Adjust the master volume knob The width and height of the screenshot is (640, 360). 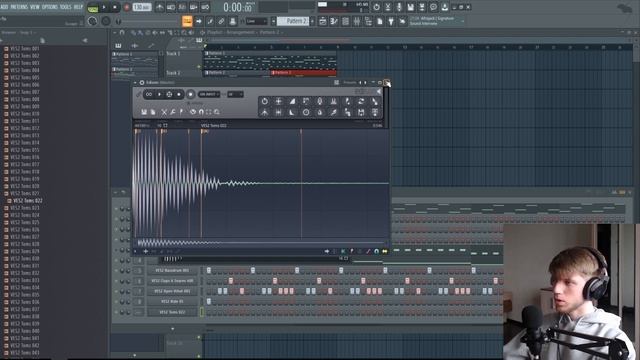[93, 21]
